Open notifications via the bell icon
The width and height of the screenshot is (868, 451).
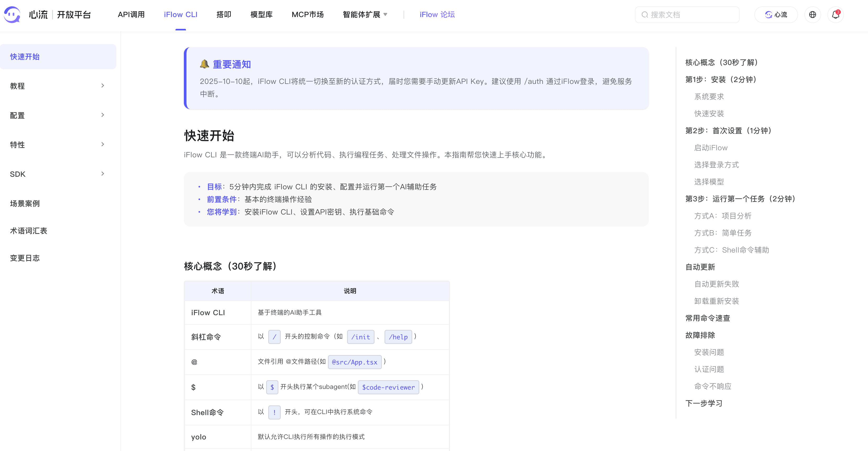pos(835,15)
